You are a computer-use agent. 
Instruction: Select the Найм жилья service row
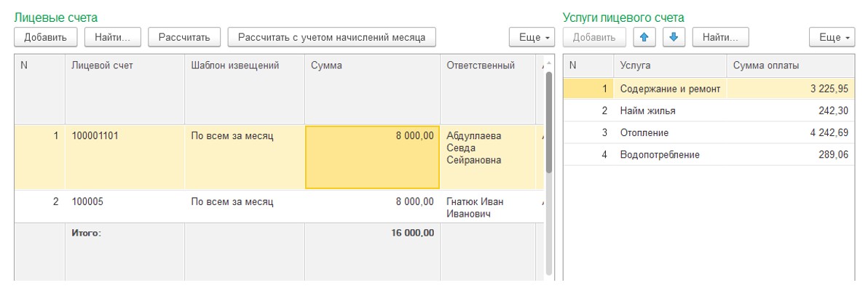point(709,111)
